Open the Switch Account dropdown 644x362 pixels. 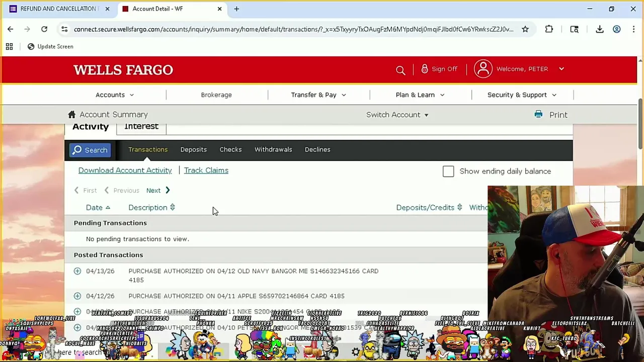point(397,115)
